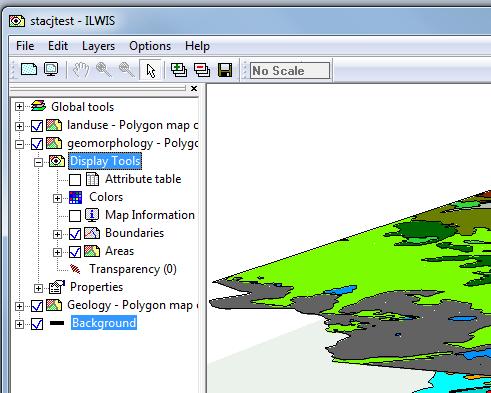The height and width of the screenshot is (393, 491).
Task: Click the Display Tools eye icon
Action: click(57, 161)
